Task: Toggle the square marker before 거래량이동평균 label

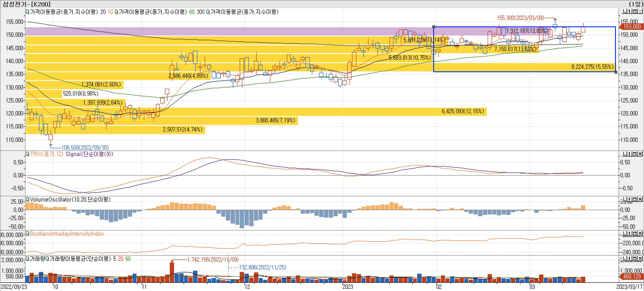Action: tap(47, 259)
